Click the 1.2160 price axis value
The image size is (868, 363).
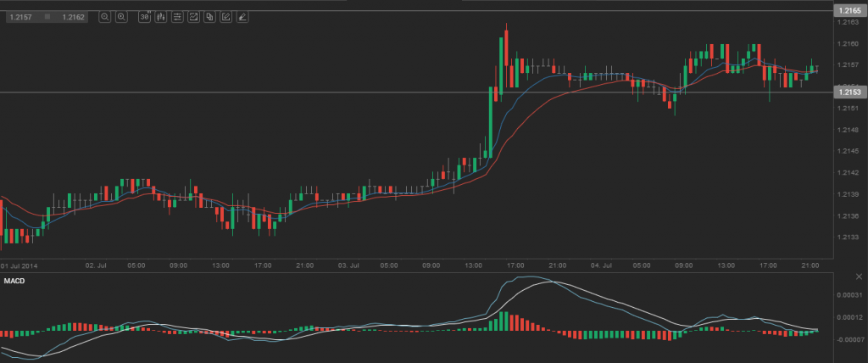click(x=849, y=44)
